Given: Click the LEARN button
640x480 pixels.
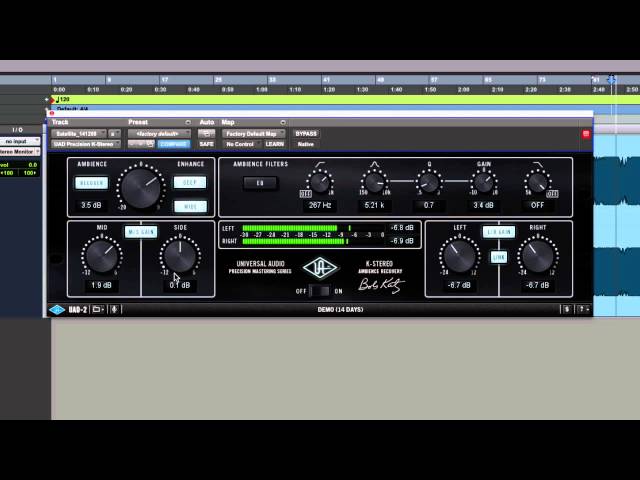Looking at the screenshot, I should pos(274,144).
